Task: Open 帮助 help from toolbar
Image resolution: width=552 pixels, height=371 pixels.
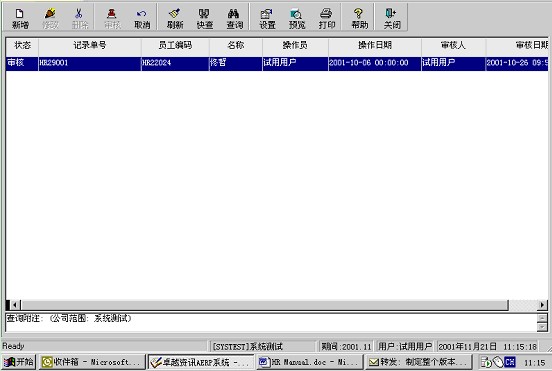Action: coord(359,18)
